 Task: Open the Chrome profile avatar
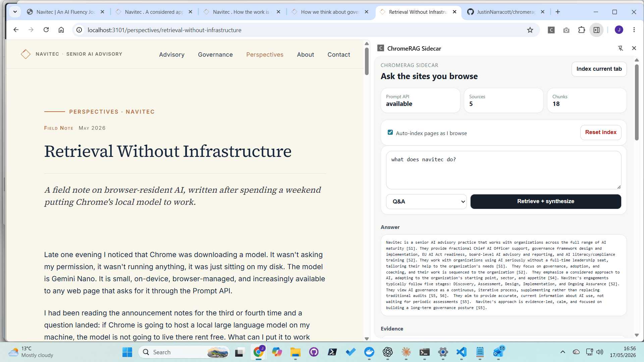click(x=619, y=30)
